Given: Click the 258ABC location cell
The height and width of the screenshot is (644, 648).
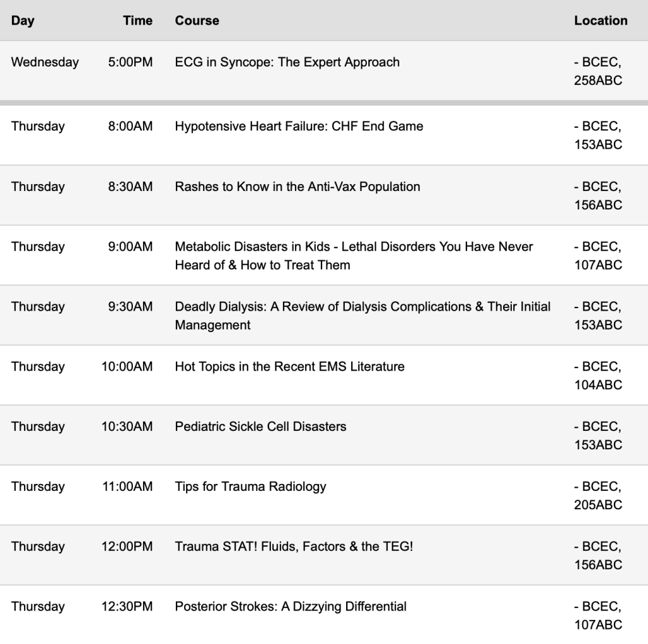Looking at the screenshot, I should (x=597, y=71).
